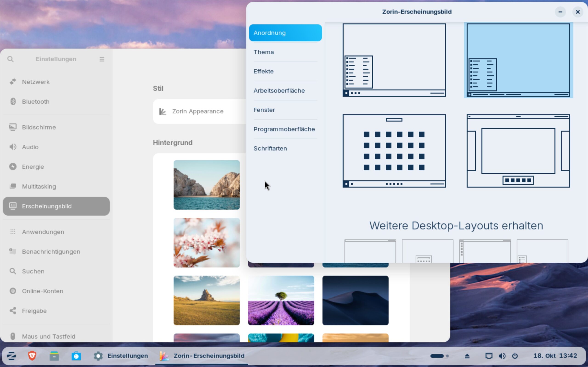Open the Software store from the taskbar
This screenshot has width=588, height=367.
[76, 356]
